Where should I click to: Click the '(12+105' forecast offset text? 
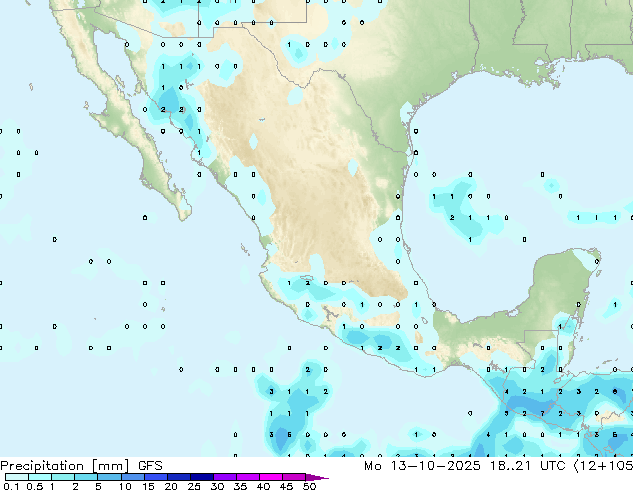[x=604, y=466]
